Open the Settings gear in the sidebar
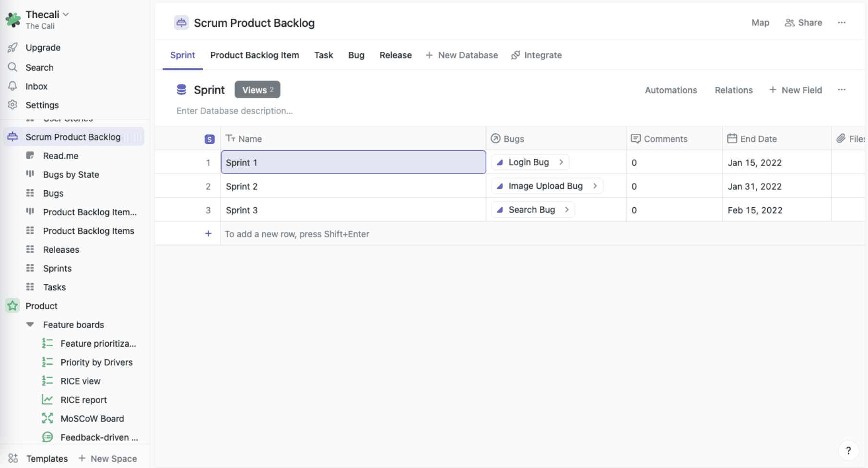Image resolution: width=868 pixels, height=468 pixels. (12, 105)
